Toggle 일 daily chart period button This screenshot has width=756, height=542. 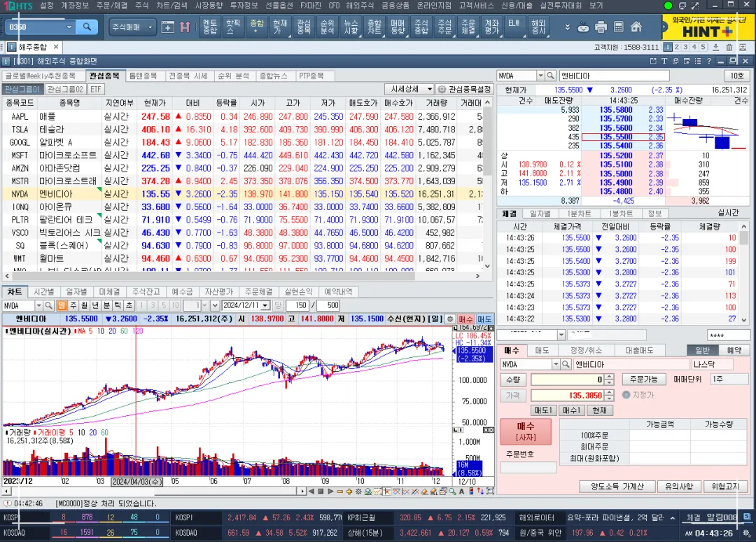[x=62, y=306]
